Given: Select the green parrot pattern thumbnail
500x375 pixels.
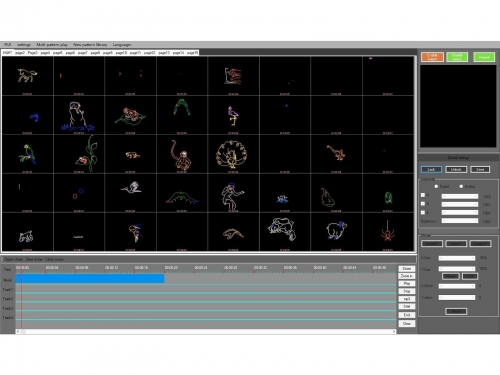Looking at the screenshot, I should (27, 154).
